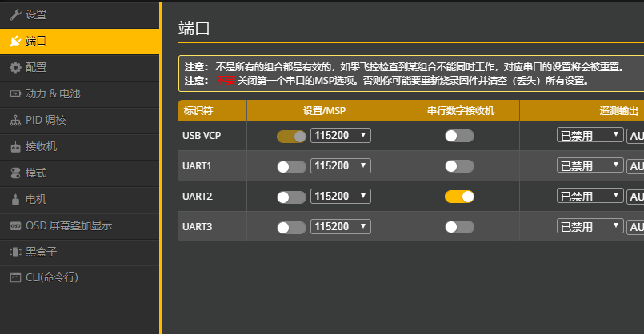The image size is (644, 334).
Task: Disable UART2 串行数字接收机 switch
Action: (x=459, y=196)
